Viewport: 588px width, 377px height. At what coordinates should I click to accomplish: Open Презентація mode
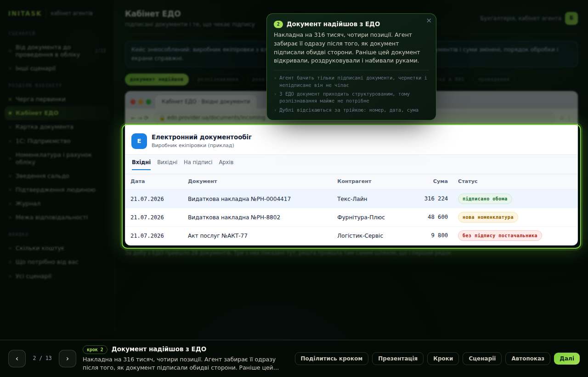(398, 359)
